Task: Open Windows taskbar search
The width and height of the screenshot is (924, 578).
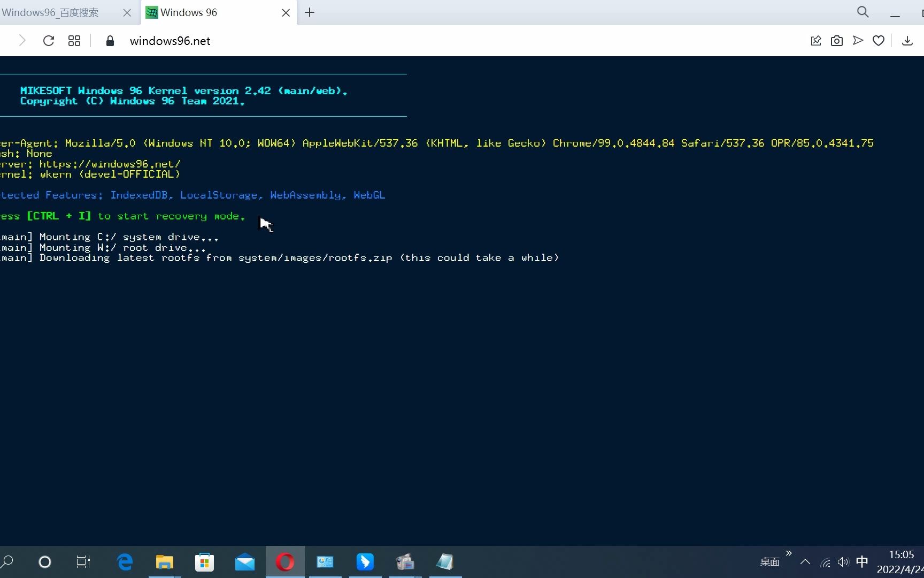Action: click(7, 562)
